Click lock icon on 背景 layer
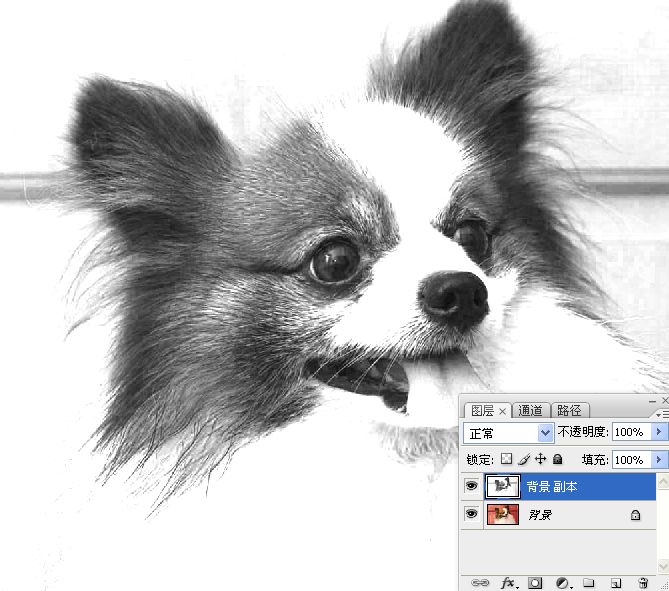669x591 pixels. 634,515
